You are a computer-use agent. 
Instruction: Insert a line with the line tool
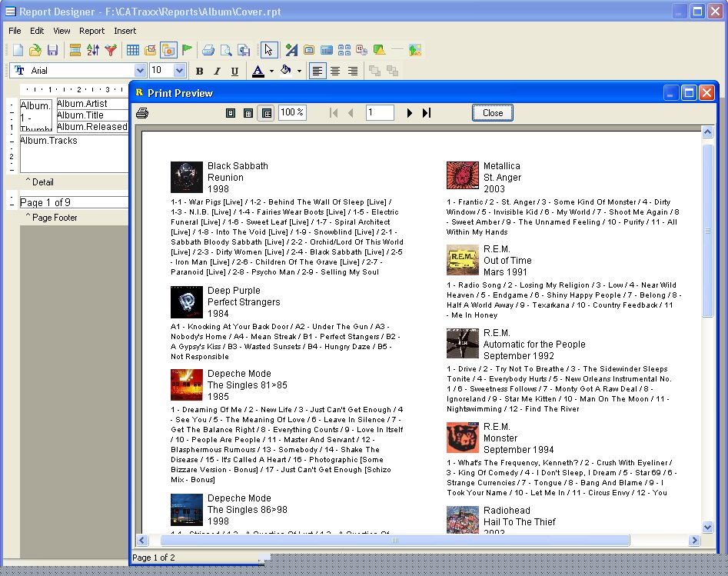click(397, 50)
